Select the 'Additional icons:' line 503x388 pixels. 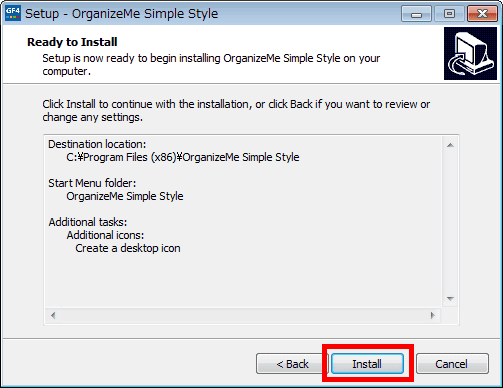click(x=105, y=235)
